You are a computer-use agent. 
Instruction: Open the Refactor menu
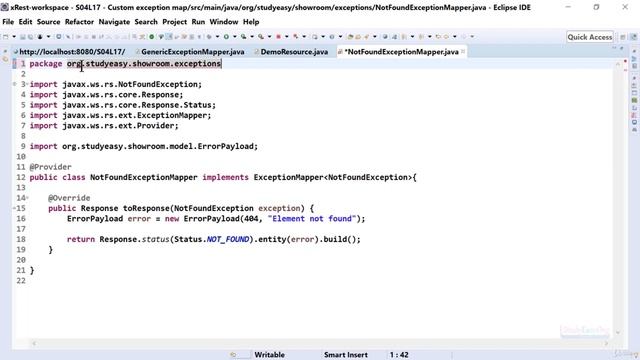tap(79, 22)
